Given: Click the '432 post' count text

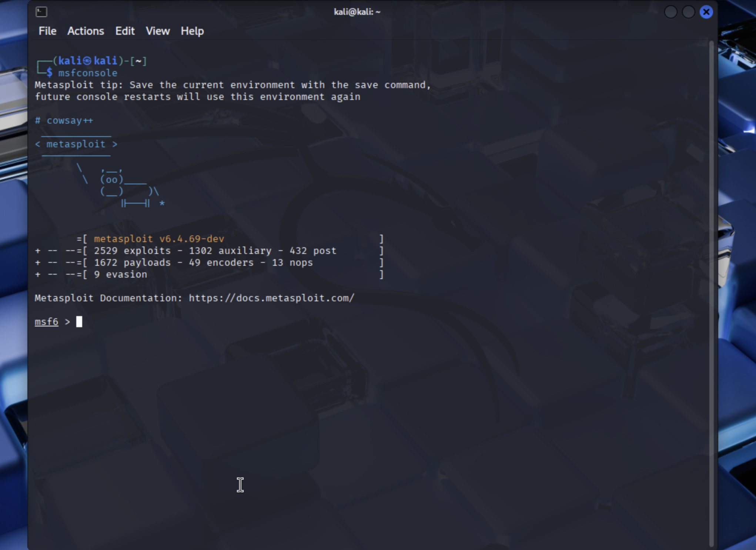Looking at the screenshot, I should (313, 251).
